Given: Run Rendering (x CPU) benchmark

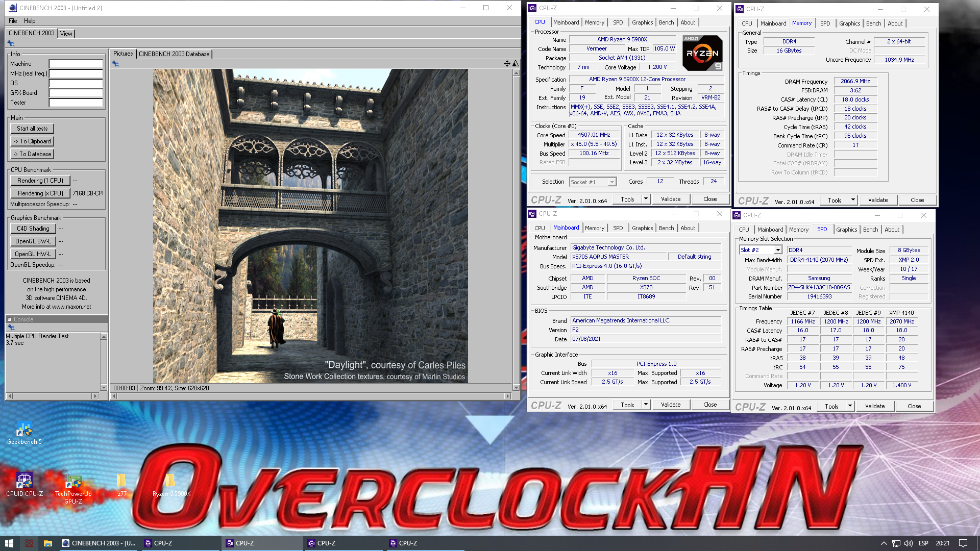Looking at the screenshot, I should point(40,193).
